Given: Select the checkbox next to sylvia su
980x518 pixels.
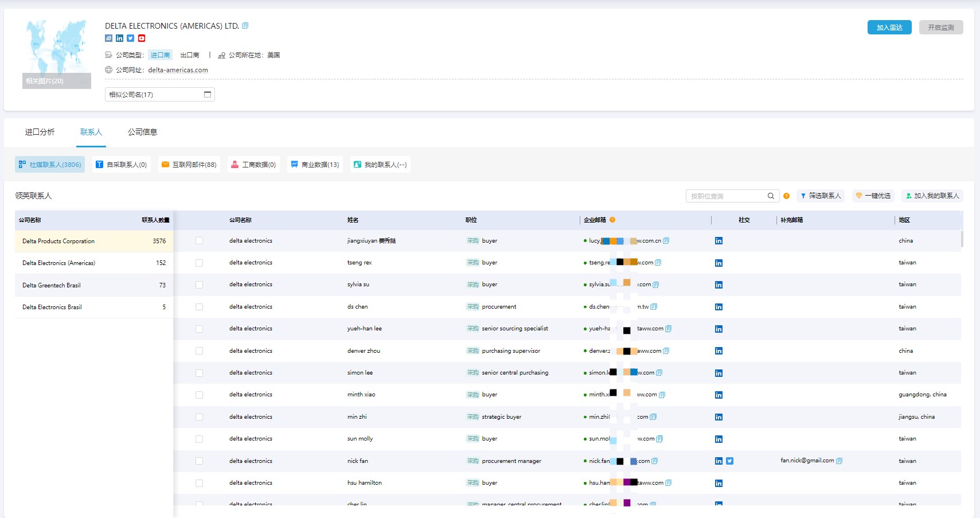Looking at the screenshot, I should click(x=199, y=285).
